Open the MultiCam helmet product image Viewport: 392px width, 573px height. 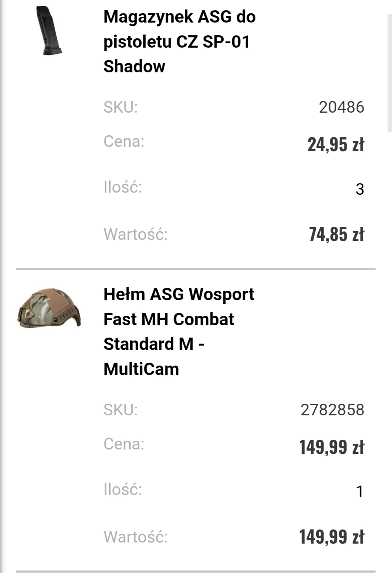(49, 309)
